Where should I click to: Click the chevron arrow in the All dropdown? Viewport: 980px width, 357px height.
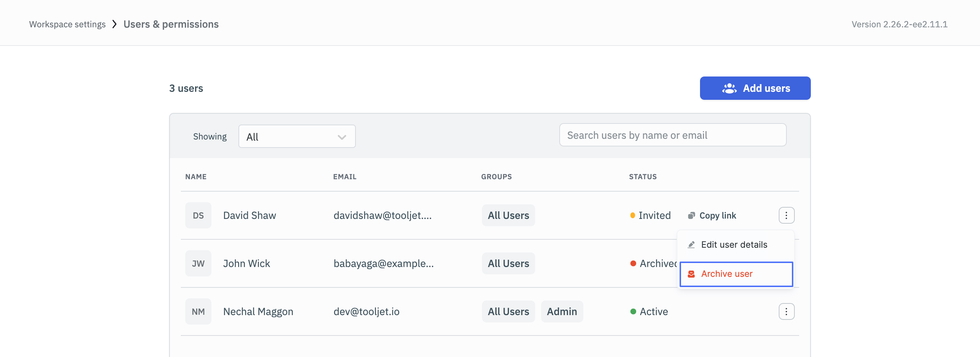[342, 137]
